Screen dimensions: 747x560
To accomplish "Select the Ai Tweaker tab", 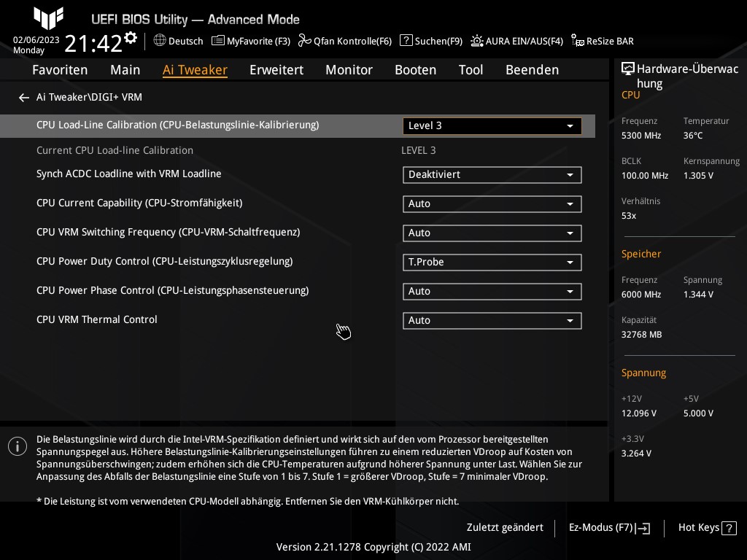I will pyautogui.click(x=195, y=70).
